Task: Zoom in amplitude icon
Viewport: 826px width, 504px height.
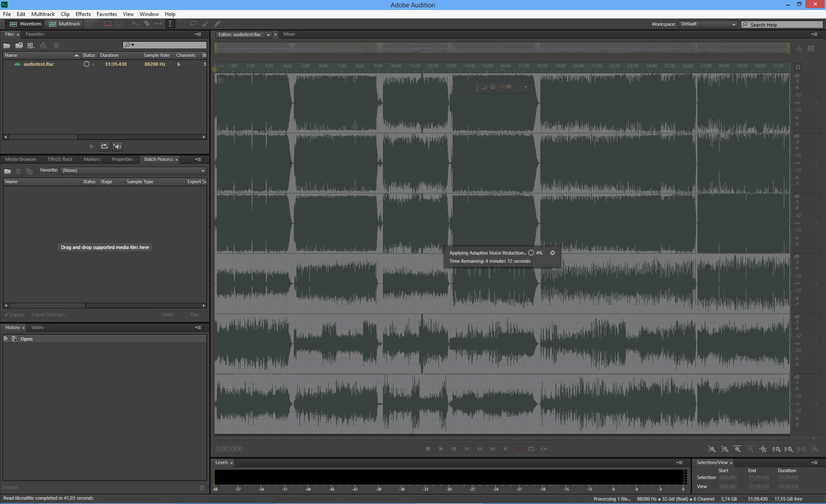Action: [x=712, y=449]
